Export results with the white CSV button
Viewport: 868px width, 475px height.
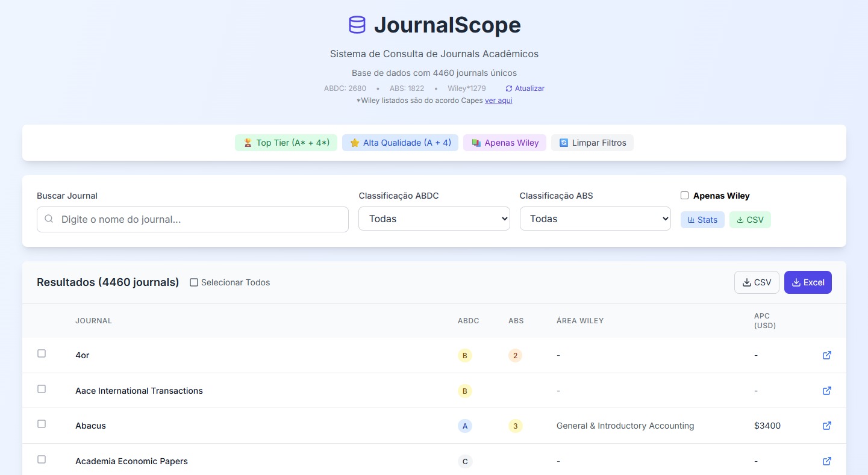[757, 282]
